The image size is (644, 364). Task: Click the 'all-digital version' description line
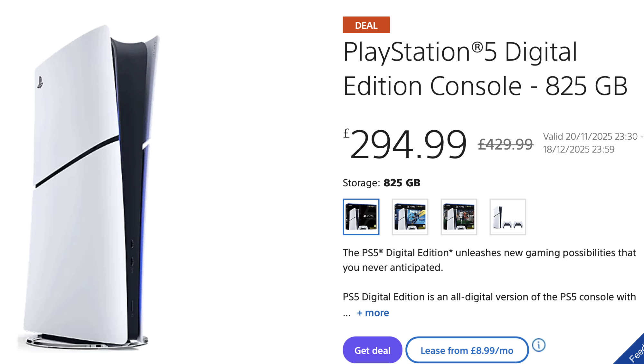pyautogui.click(x=489, y=297)
